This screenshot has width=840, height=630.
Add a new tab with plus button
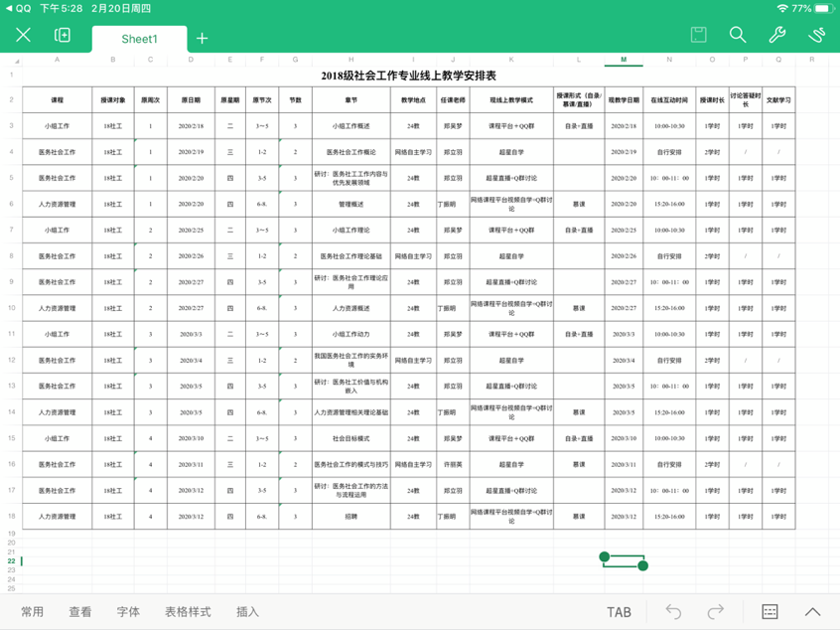(203, 39)
